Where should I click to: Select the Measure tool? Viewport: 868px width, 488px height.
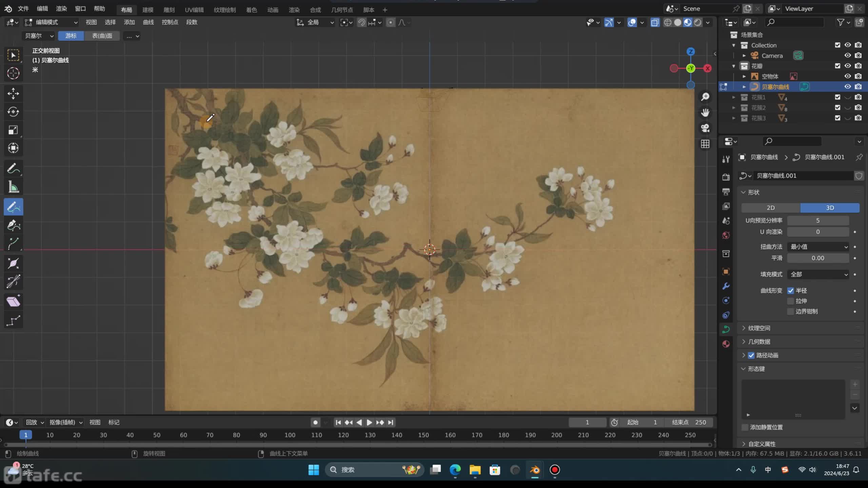13,186
